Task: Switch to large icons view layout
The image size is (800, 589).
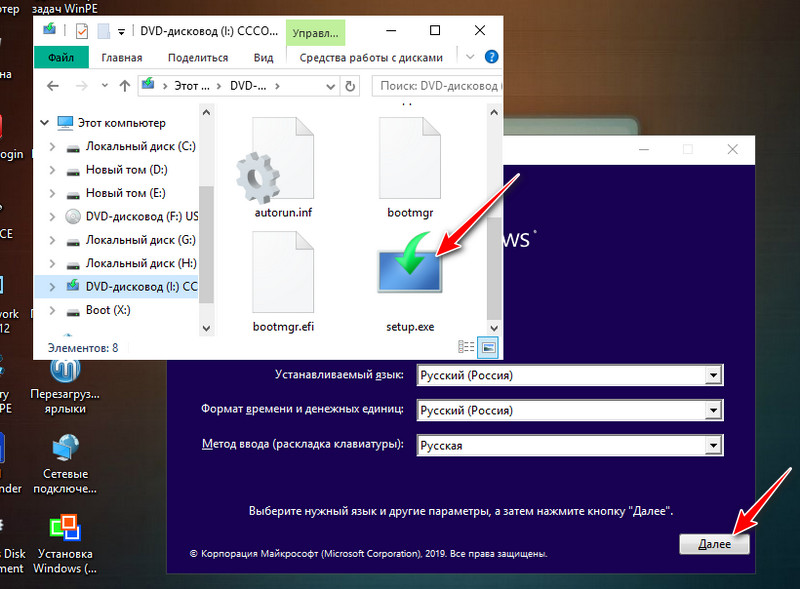Action: [488, 347]
